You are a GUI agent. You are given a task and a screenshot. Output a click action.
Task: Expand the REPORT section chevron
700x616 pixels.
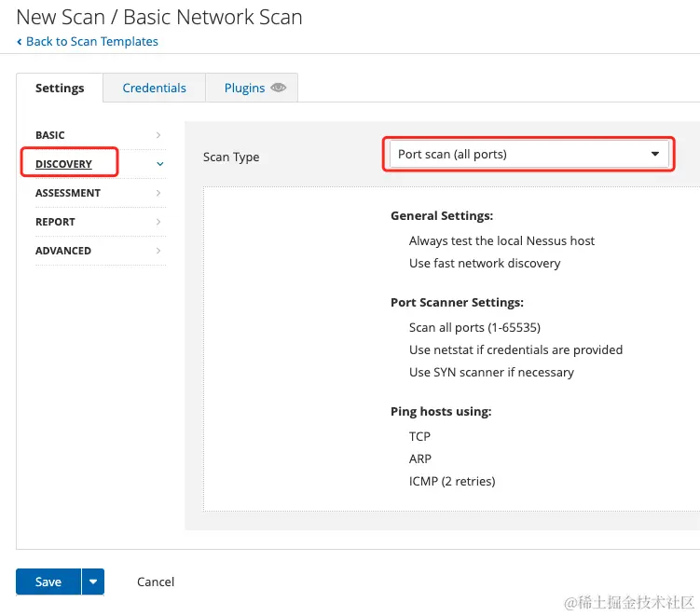point(158,222)
